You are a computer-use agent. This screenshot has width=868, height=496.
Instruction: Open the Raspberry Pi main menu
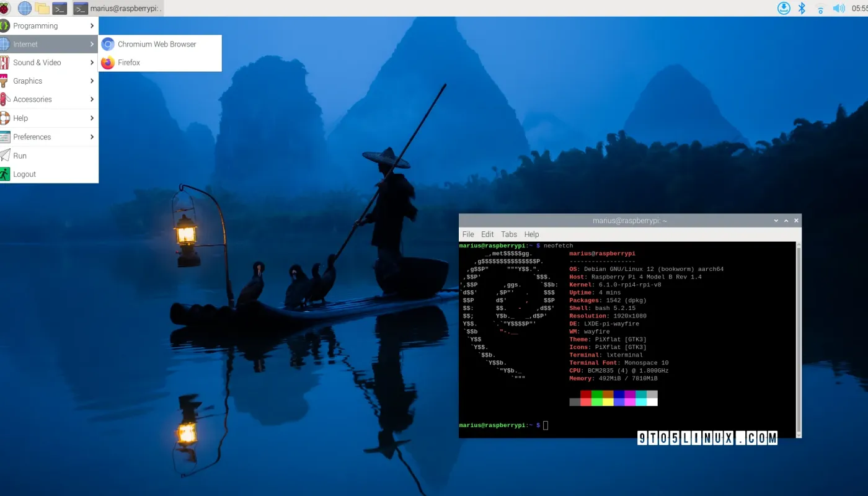[7, 8]
